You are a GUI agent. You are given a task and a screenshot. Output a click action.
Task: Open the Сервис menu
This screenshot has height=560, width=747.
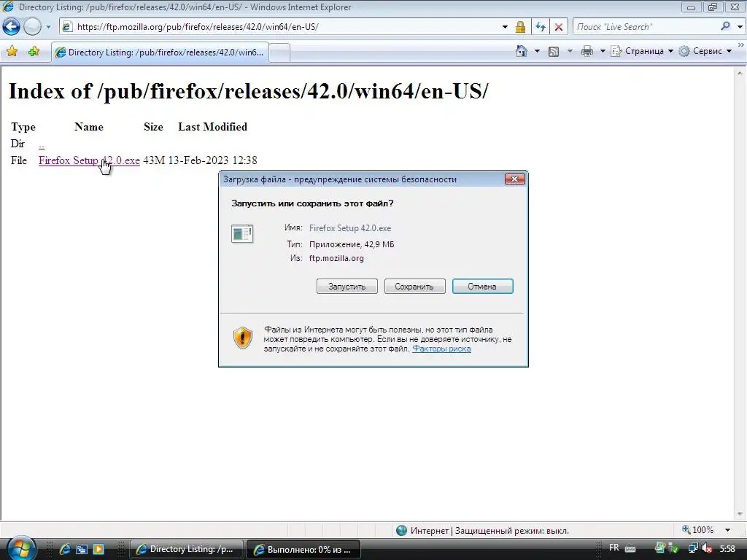(x=705, y=51)
